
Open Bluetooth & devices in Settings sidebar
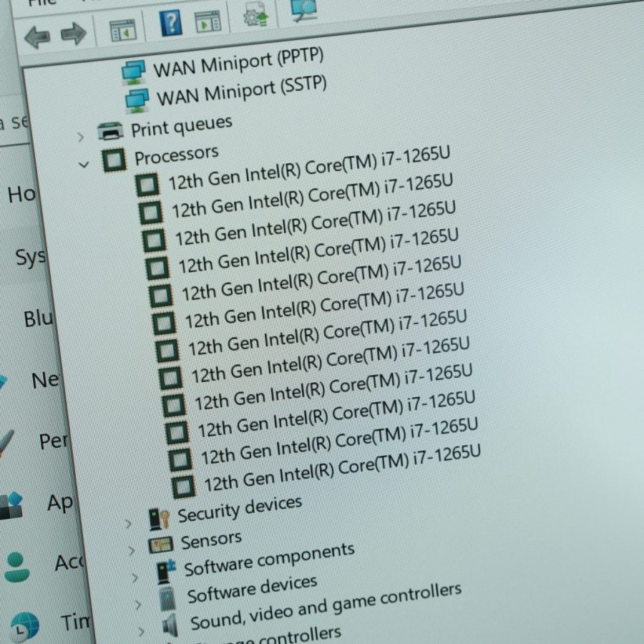[38, 318]
